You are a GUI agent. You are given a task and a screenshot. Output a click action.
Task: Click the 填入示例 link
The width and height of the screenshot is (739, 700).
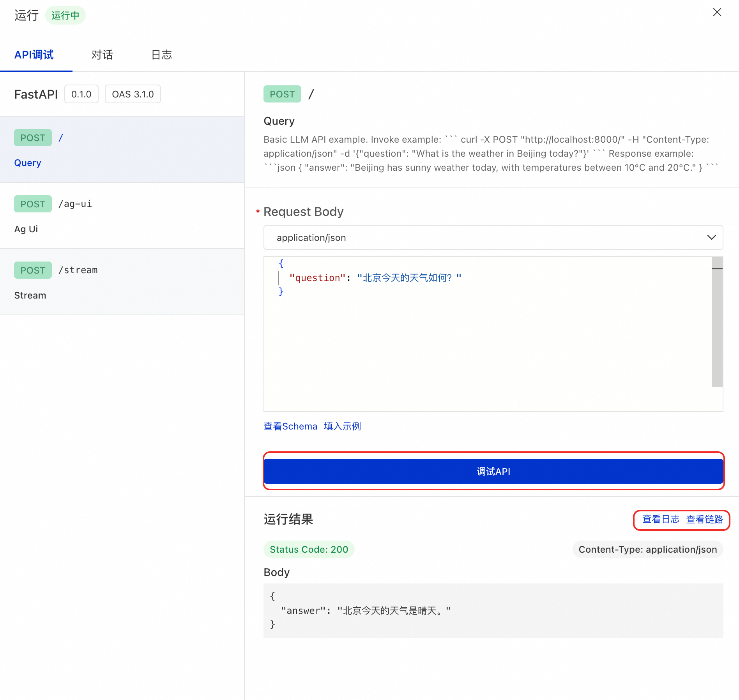343,426
